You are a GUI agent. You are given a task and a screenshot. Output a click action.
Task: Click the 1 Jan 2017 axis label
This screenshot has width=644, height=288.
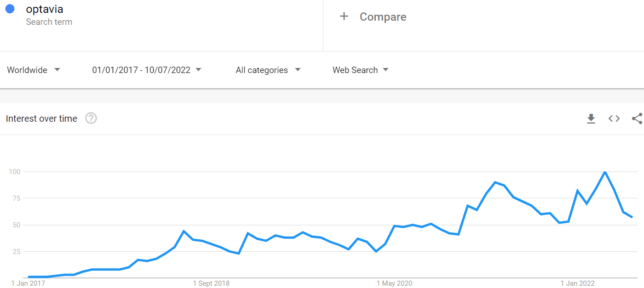coord(28,283)
